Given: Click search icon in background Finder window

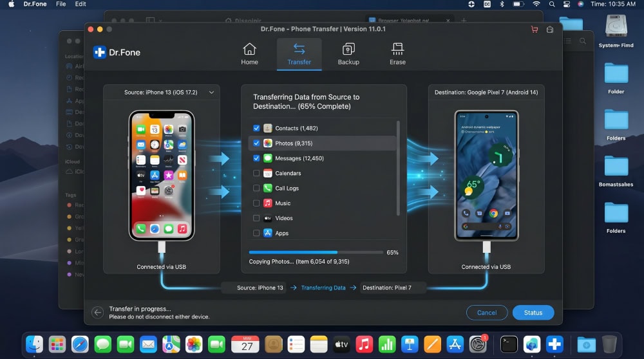Looking at the screenshot, I should click(x=583, y=41).
